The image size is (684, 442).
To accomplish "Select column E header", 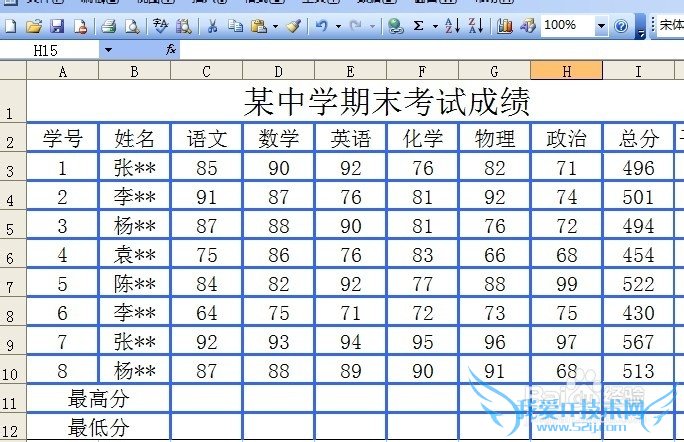I will [x=350, y=71].
